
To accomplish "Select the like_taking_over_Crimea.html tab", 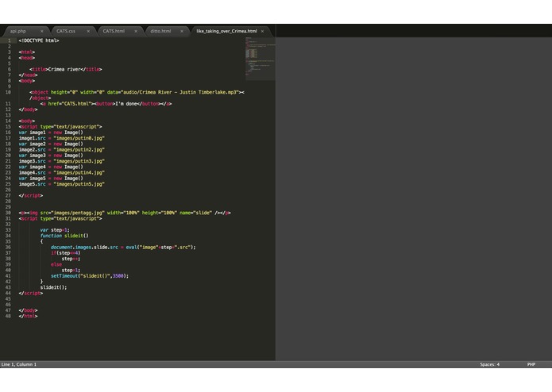I will point(226,31).
